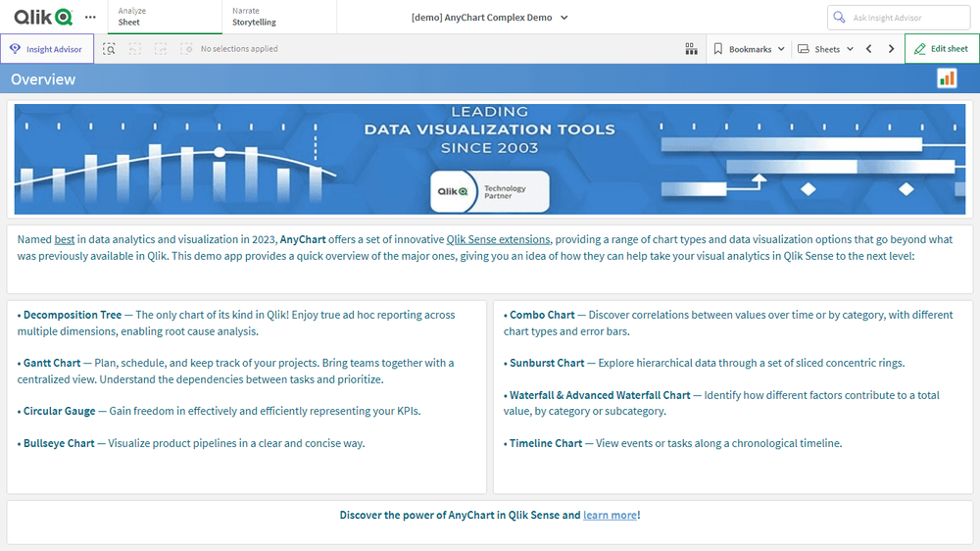Click the step back selection icon
The image size is (980, 551).
[135, 49]
